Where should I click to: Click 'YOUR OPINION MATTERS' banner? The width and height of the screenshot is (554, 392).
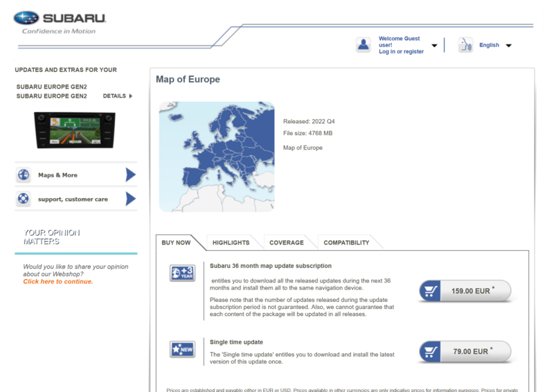(x=51, y=237)
